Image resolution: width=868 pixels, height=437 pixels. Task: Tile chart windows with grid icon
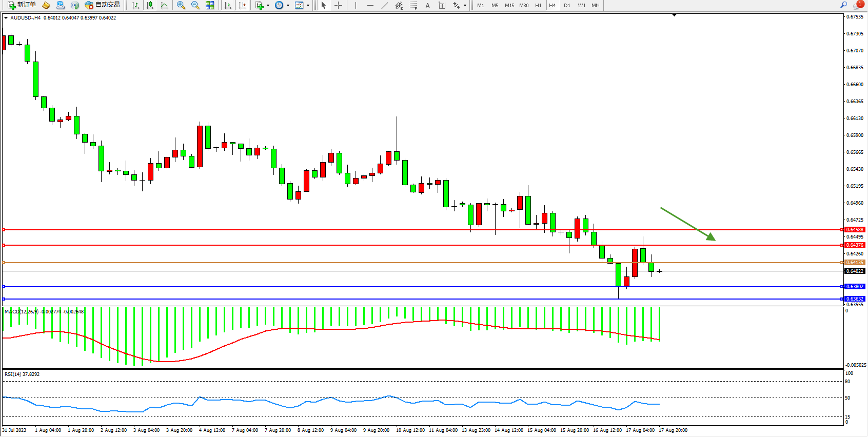[210, 5]
